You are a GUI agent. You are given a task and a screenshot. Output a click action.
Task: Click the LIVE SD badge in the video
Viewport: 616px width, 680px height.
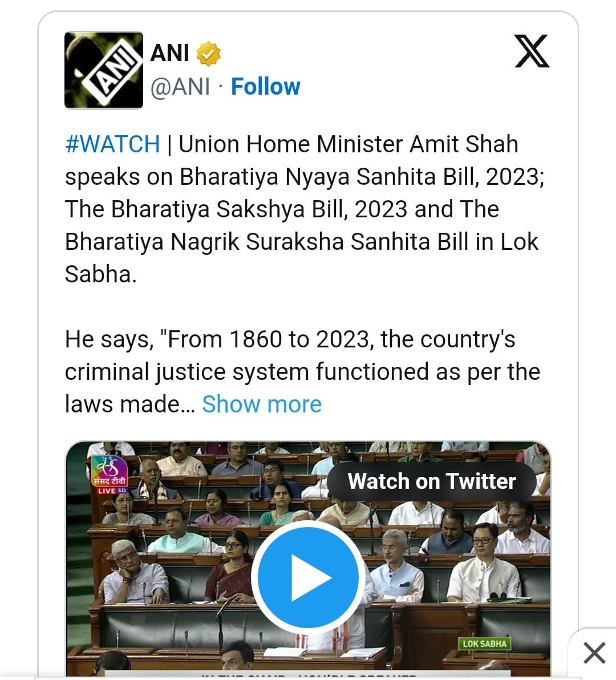coord(111,491)
